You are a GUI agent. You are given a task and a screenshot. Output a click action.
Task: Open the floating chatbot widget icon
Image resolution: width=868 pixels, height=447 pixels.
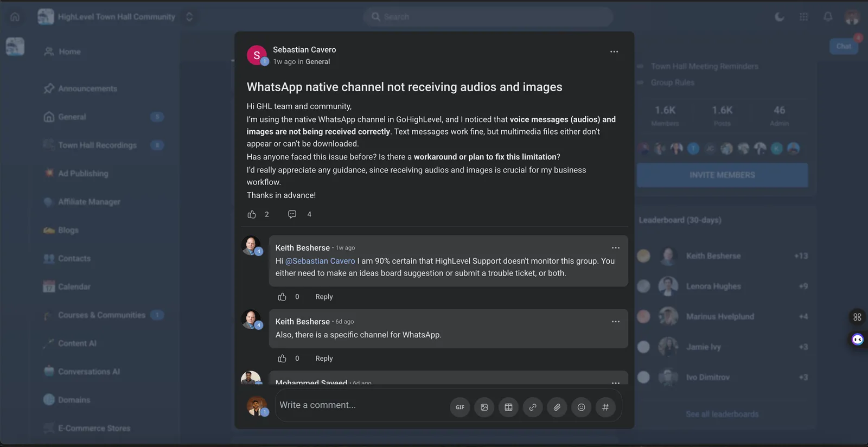click(x=858, y=340)
